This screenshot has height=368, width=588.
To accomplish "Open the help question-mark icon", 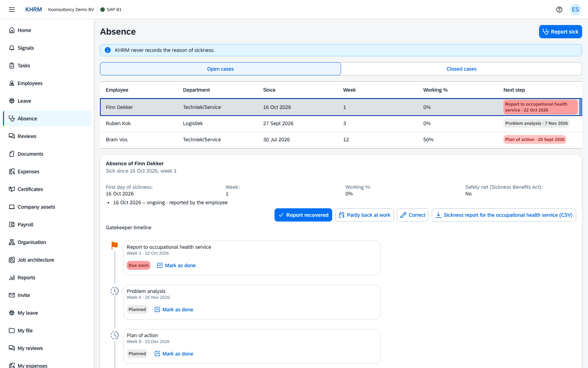I will coord(559,10).
